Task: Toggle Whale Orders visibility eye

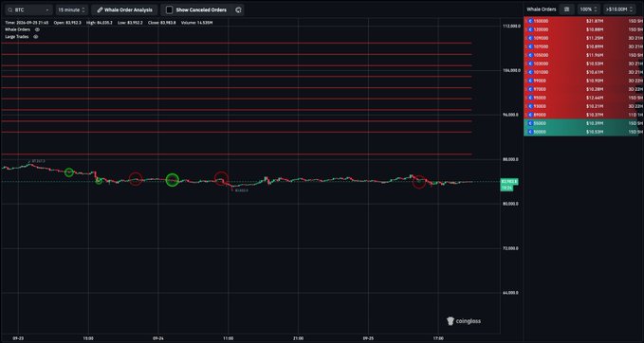Action: [37, 29]
